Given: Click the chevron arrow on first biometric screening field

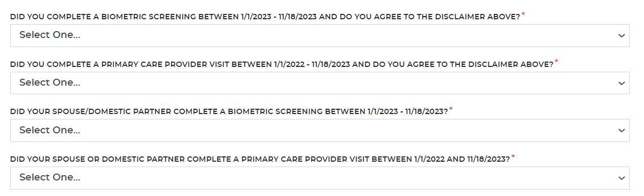Looking at the screenshot, I should [621, 36].
